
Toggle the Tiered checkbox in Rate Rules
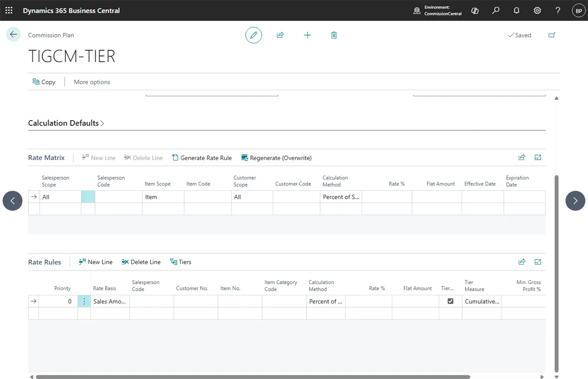451,301
